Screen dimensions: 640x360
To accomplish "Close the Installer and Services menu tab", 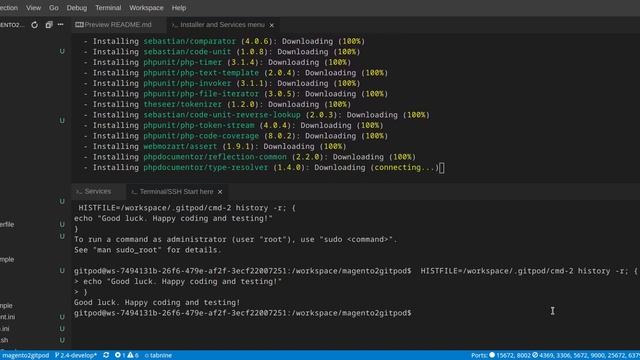I will (x=272, y=25).
